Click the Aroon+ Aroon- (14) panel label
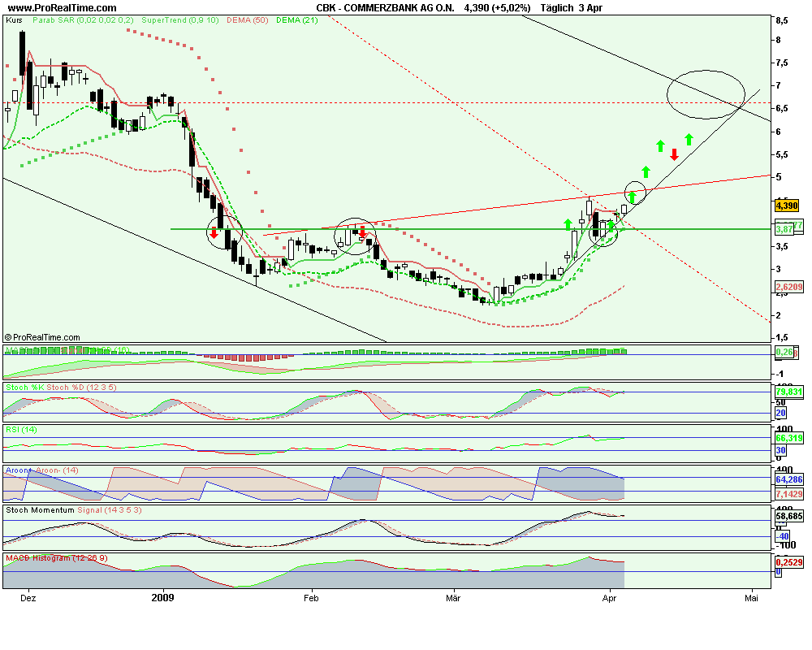Image resolution: width=812 pixels, height=650 pixels. click(x=42, y=470)
